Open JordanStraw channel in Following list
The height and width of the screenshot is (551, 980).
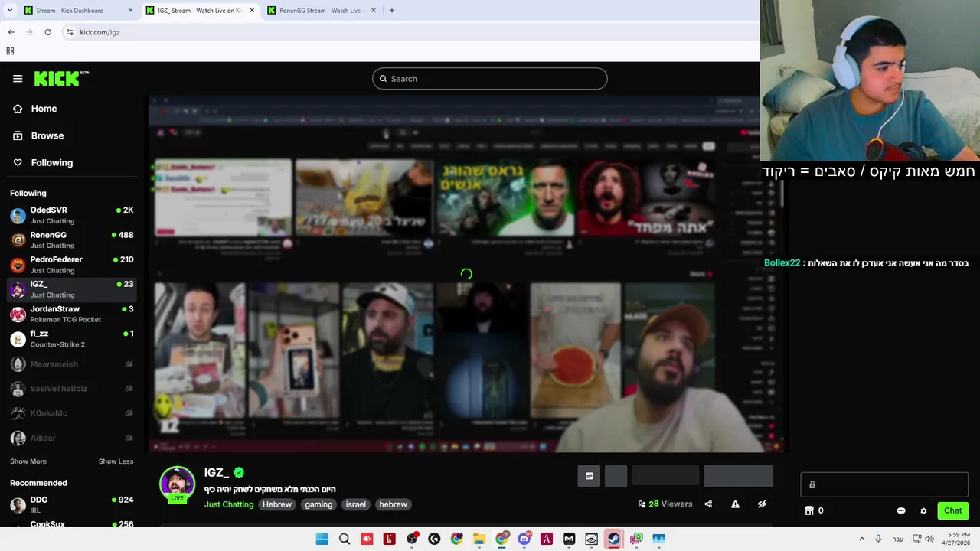pos(72,314)
